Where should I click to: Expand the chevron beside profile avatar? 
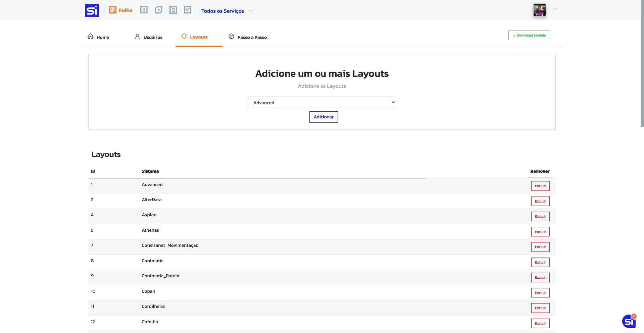coord(555,9)
